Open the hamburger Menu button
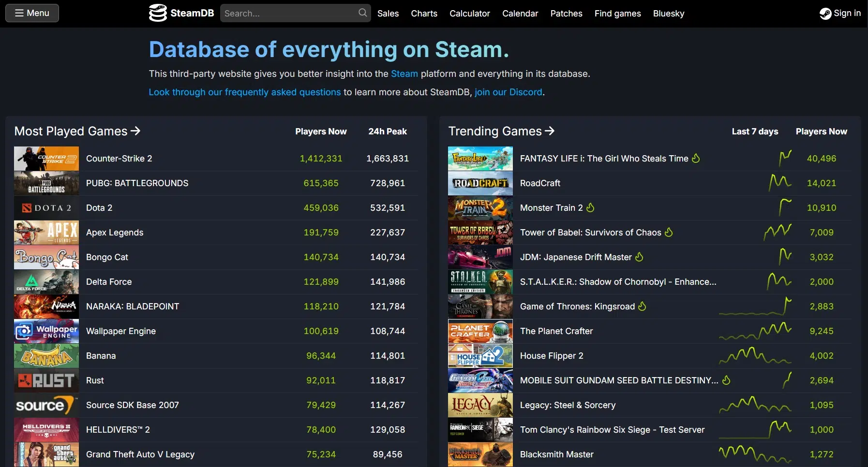Viewport: 868px width, 467px height. 32,13
